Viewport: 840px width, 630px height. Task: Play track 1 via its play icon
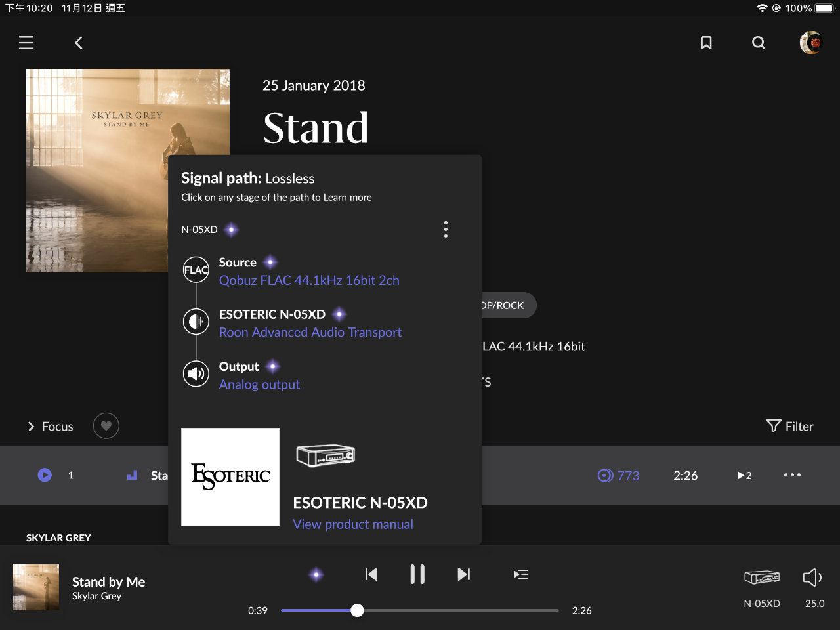point(45,475)
